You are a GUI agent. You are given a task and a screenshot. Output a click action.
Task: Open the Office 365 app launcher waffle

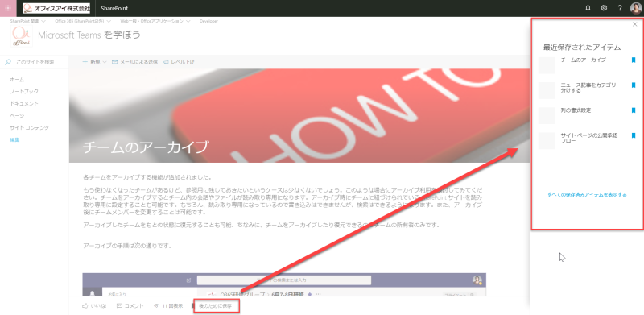point(8,8)
